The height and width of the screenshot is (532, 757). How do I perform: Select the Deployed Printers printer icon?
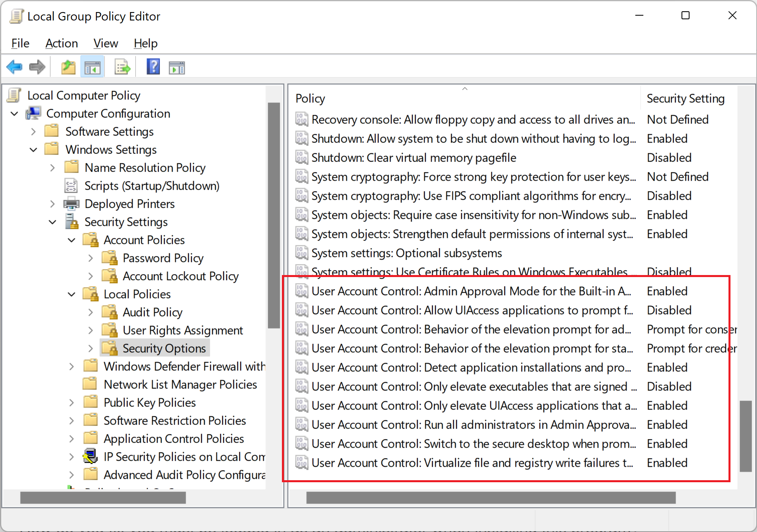(x=71, y=204)
